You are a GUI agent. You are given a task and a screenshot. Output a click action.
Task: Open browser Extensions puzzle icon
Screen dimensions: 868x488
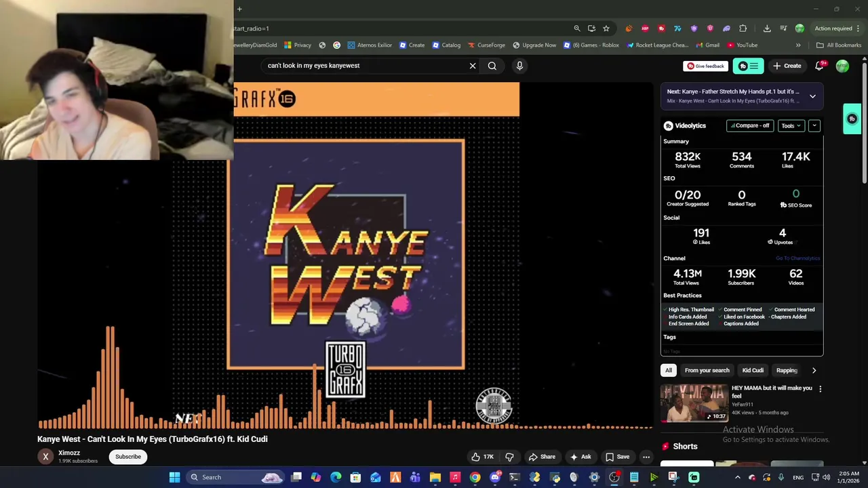tap(743, 28)
